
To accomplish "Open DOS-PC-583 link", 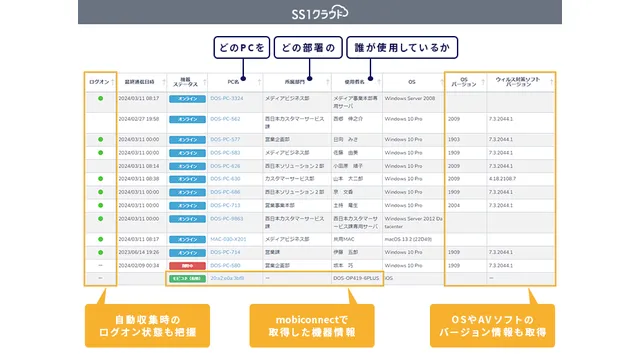I will (225, 153).
